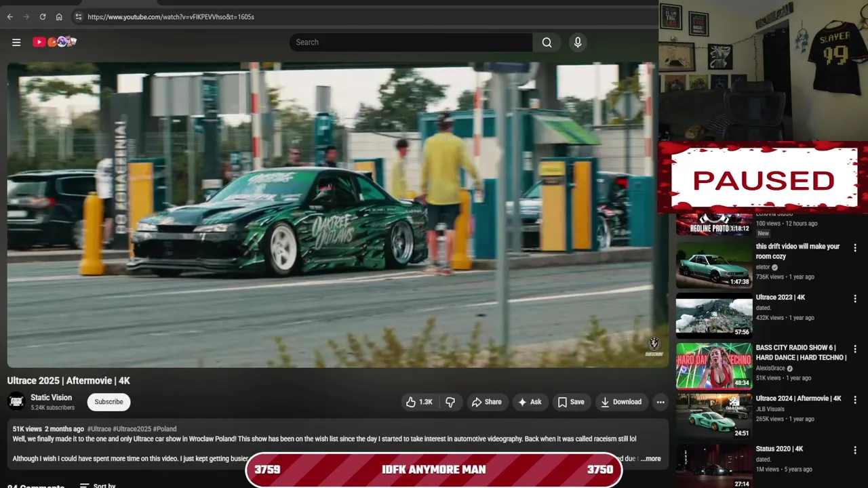
Task: Visit the AlexisGrace channel
Action: [771, 368]
